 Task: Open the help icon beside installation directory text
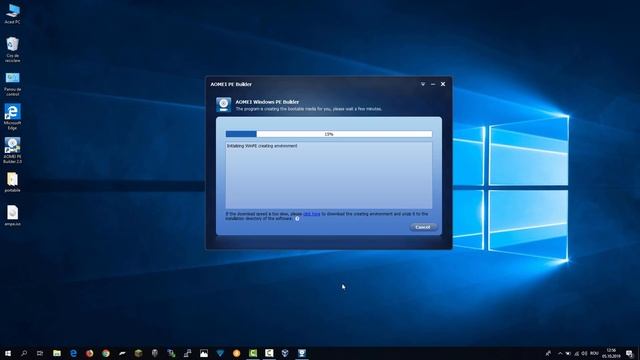point(297,219)
